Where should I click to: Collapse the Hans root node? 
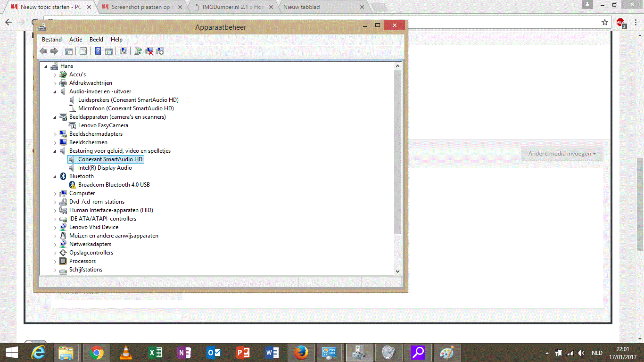point(46,66)
